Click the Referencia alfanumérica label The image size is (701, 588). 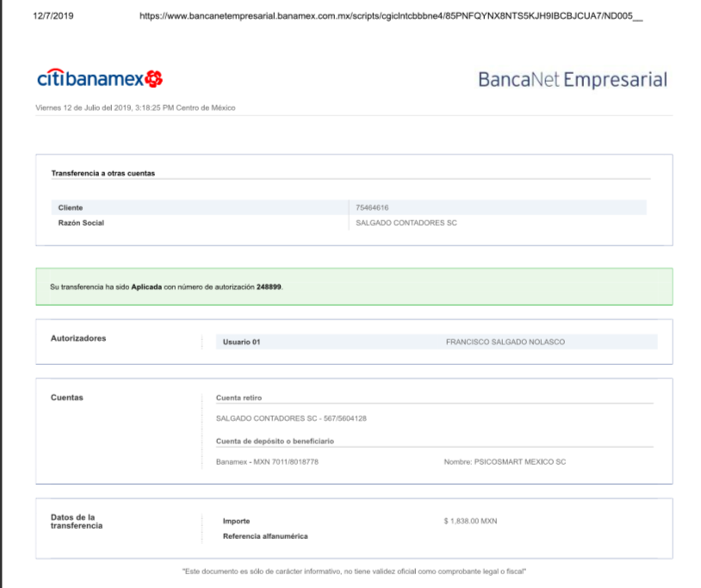pos(265,536)
